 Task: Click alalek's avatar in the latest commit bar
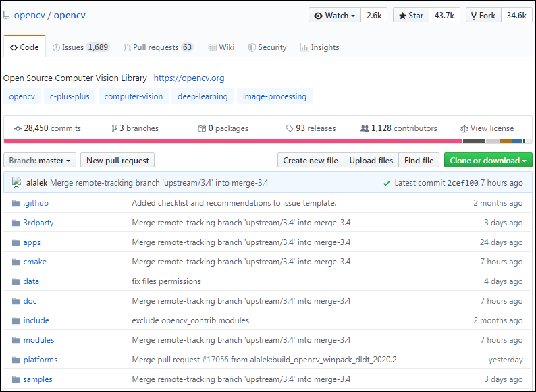pyautogui.click(x=17, y=182)
